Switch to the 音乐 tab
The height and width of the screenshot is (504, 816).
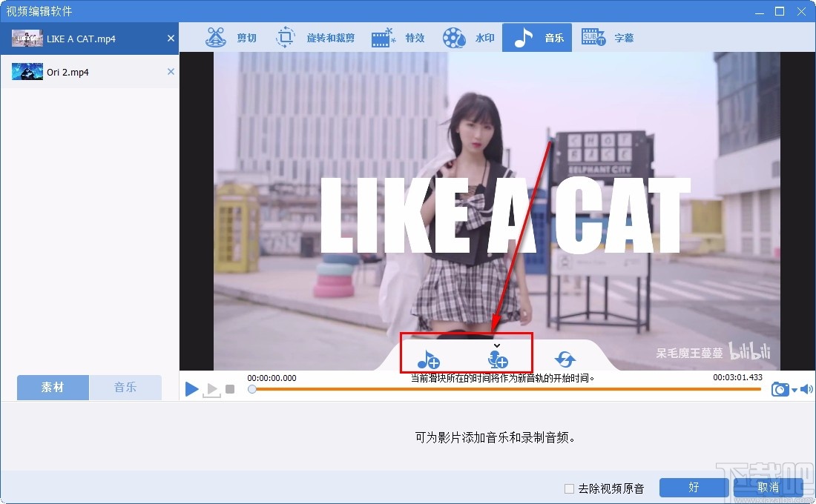point(125,388)
